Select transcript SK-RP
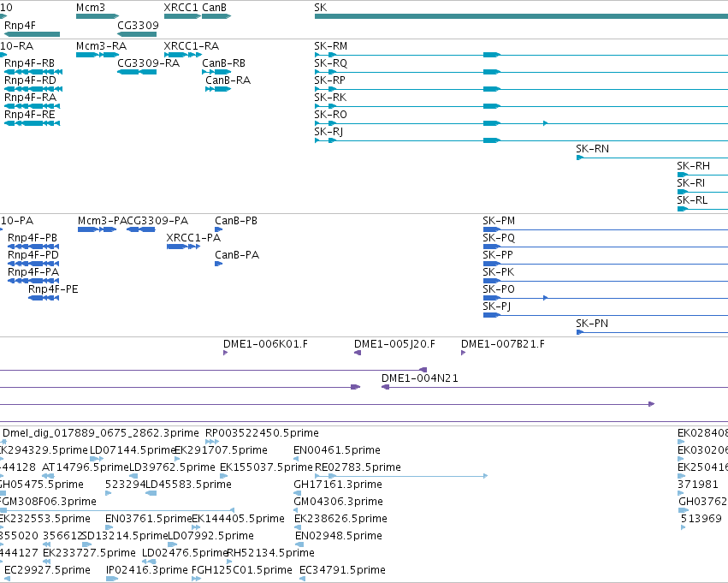 [x=521, y=89]
